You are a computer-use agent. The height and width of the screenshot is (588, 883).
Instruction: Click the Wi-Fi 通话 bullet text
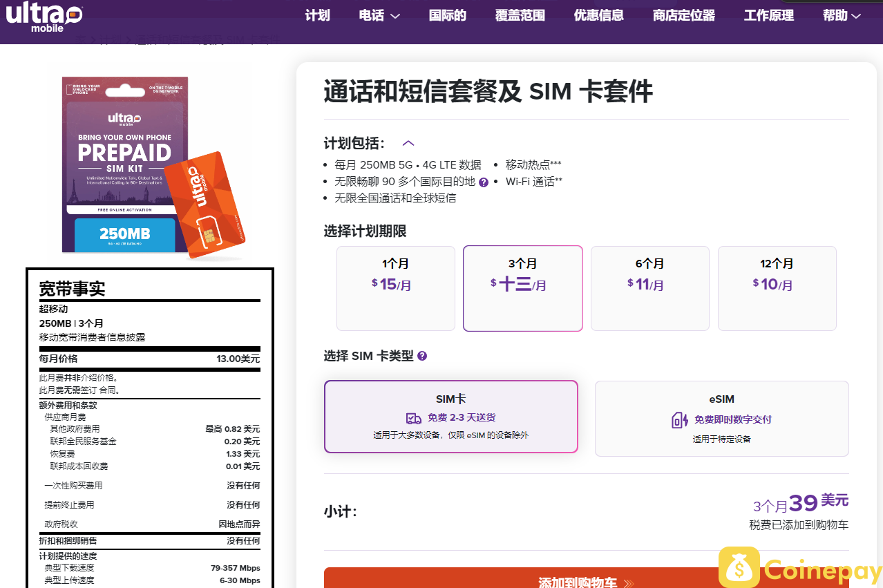tap(534, 182)
